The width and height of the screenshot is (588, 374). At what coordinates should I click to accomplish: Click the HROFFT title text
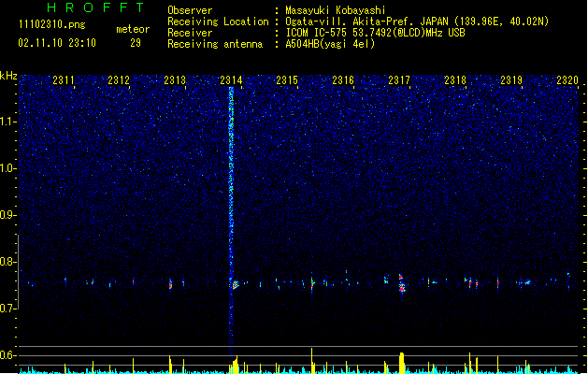coord(95,7)
